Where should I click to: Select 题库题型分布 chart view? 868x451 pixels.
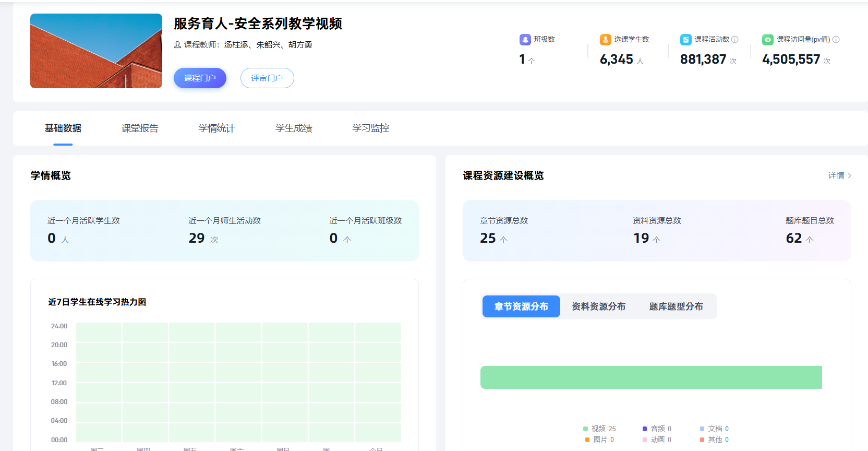point(676,306)
